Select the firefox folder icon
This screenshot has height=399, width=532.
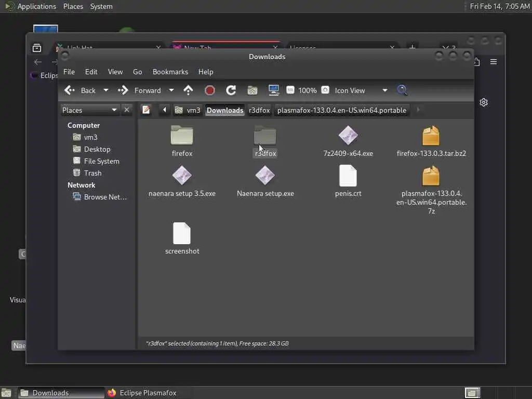pyautogui.click(x=182, y=135)
